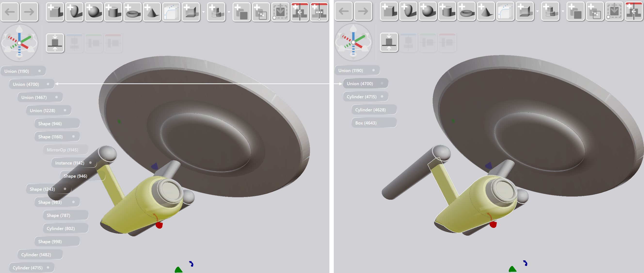Select the Cylinder (802) tree node
The width and height of the screenshot is (644, 273).
pyautogui.click(x=65, y=228)
